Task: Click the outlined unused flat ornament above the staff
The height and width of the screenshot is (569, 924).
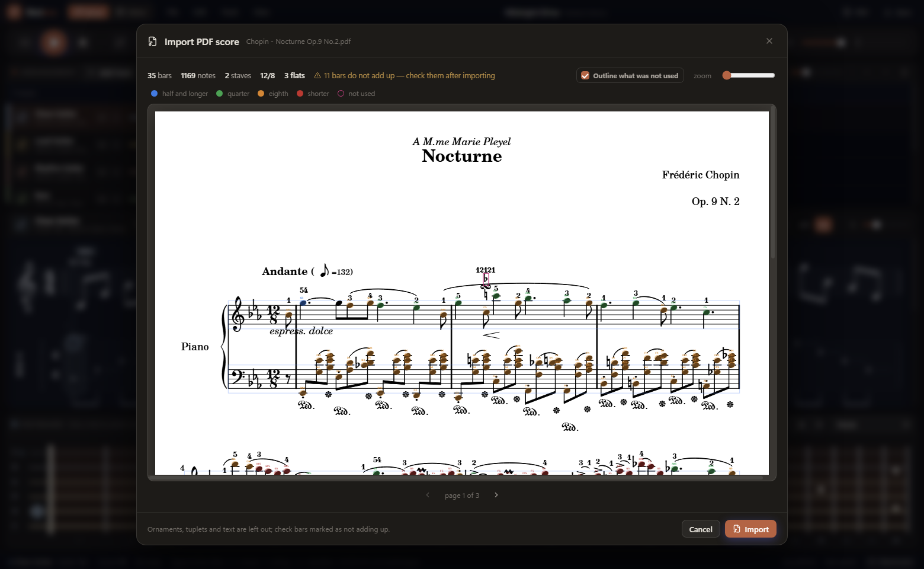Action: tap(486, 280)
